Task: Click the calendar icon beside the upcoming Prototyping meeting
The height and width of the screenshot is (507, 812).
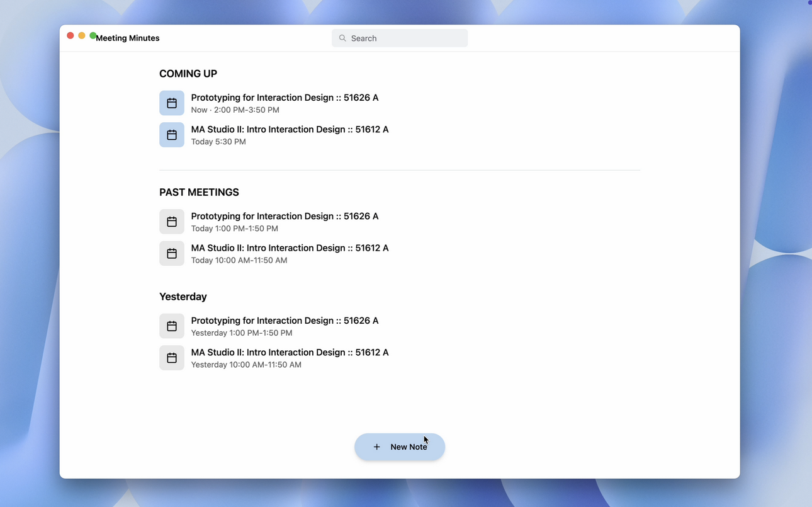Action: [172, 103]
